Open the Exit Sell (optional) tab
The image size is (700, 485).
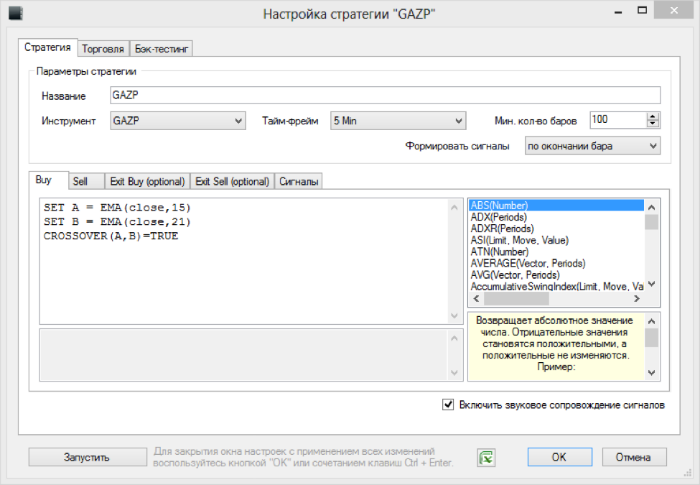(x=232, y=181)
